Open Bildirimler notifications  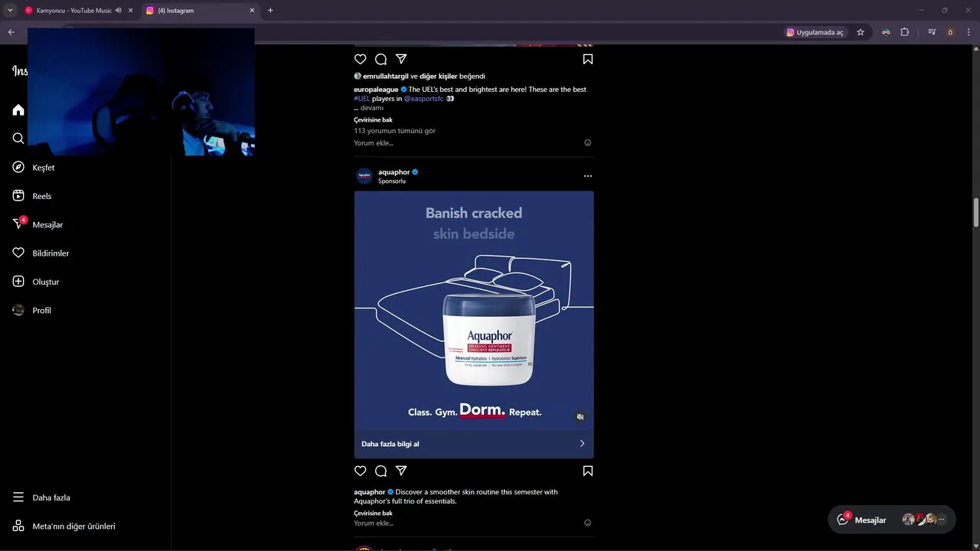[x=41, y=253]
